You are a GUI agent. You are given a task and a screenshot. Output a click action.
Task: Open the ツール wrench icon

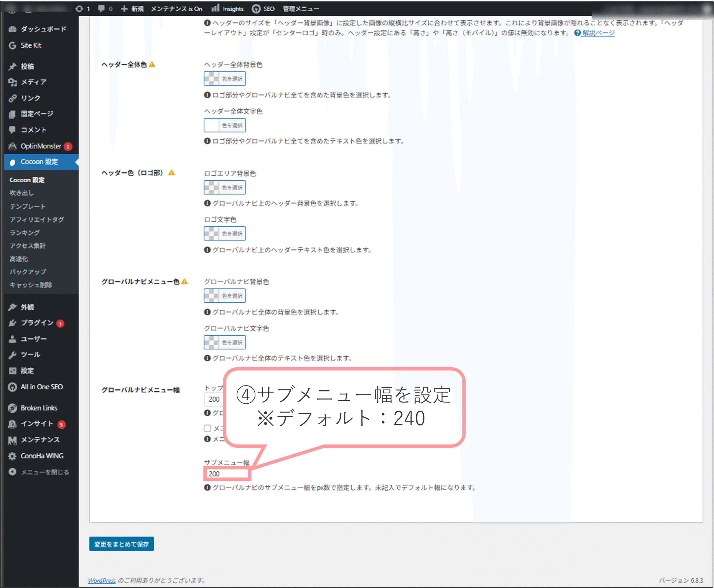click(x=13, y=355)
